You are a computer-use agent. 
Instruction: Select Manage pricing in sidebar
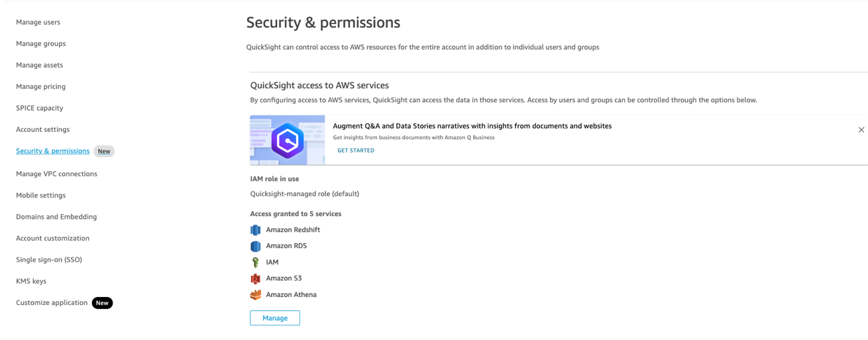click(40, 86)
